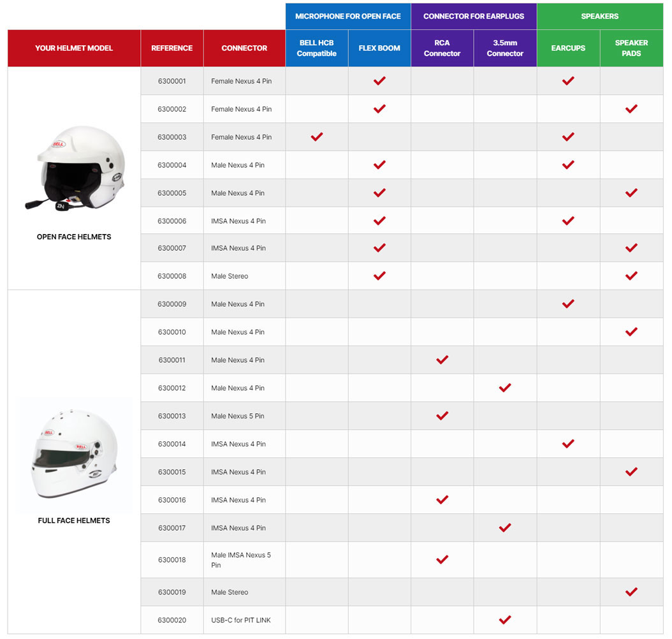This screenshot has height=639, width=672.
Task: Click the Earcups checkmark for 6300009
Action: click(x=568, y=304)
